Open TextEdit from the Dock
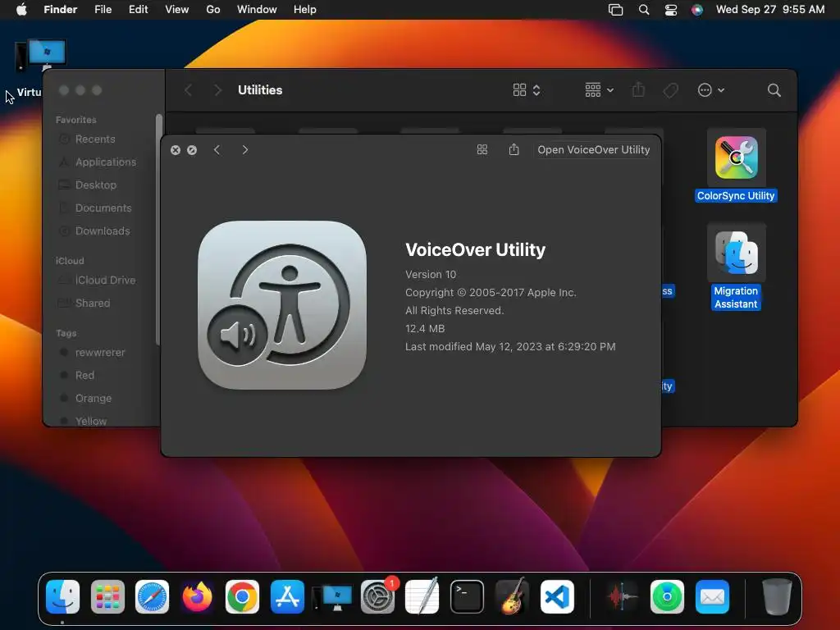840x630 pixels. pos(422,596)
